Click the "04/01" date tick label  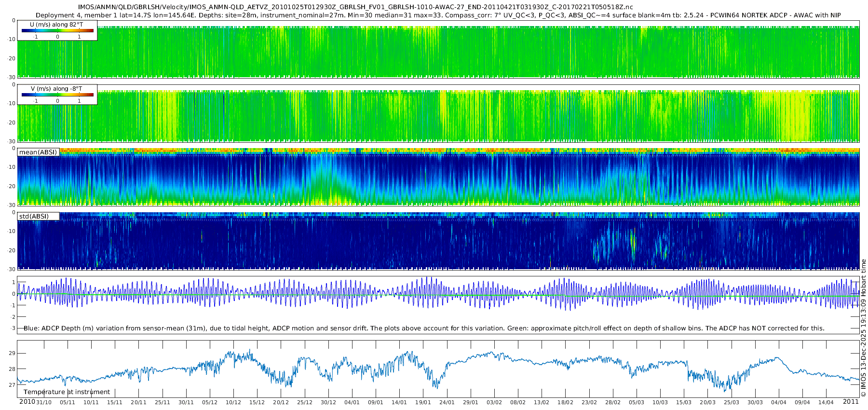pos(352,402)
